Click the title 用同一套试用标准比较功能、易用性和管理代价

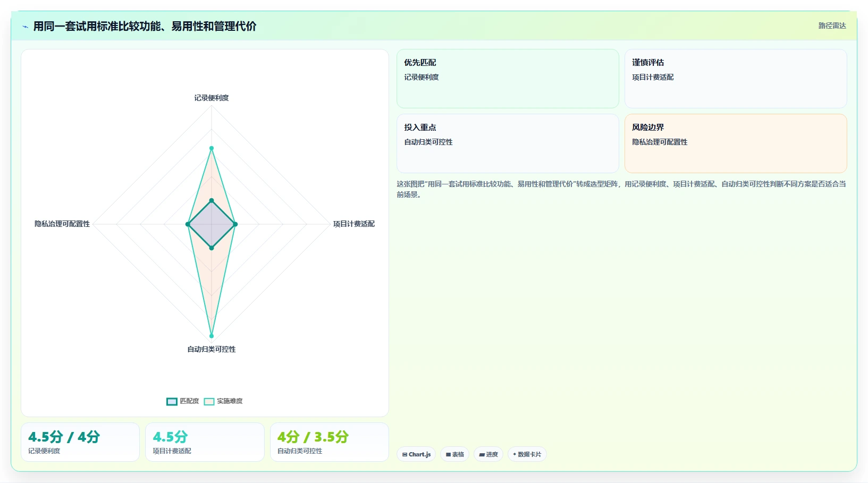[x=145, y=26]
